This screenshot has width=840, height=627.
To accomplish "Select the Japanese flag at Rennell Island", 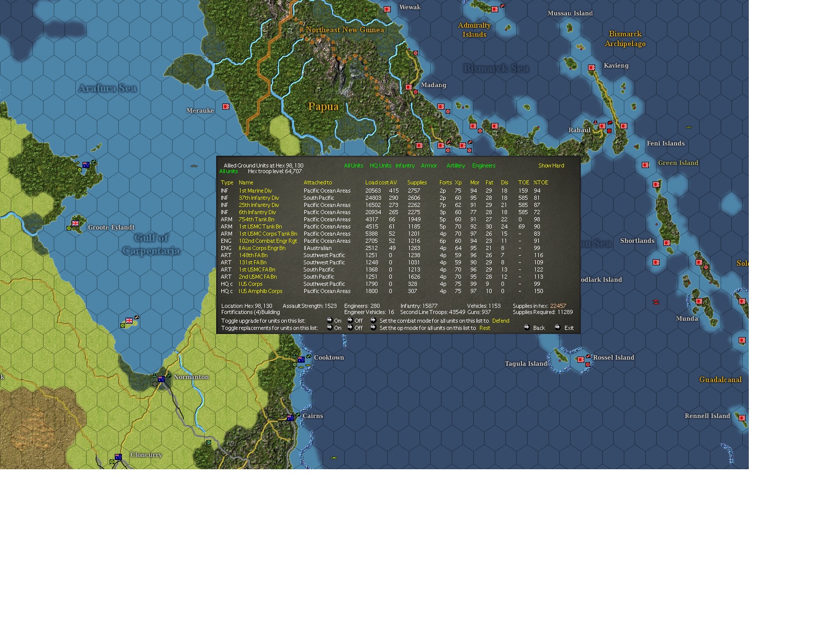I will 742,418.
